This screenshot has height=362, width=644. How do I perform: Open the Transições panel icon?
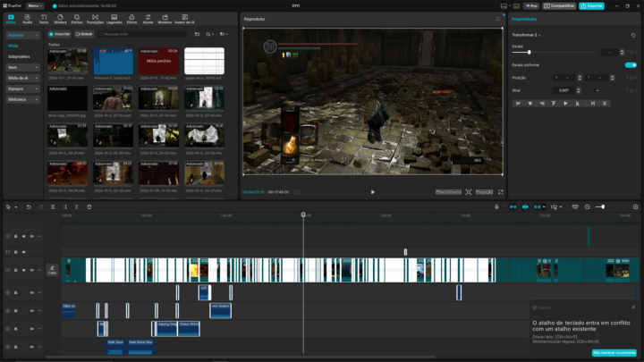pyautogui.click(x=95, y=18)
